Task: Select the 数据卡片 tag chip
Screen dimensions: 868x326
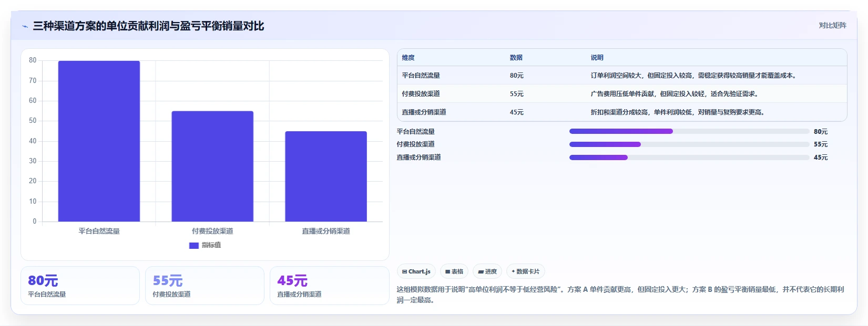Action: pyautogui.click(x=525, y=271)
